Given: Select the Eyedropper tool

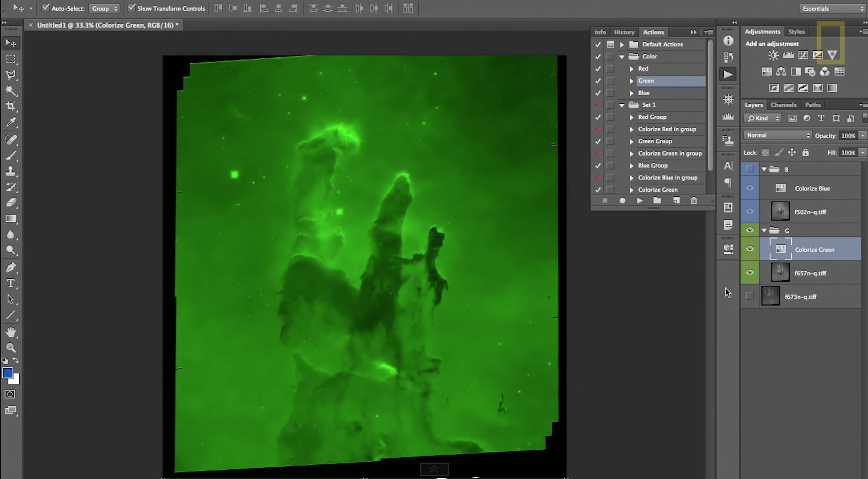Looking at the screenshot, I should (x=11, y=122).
